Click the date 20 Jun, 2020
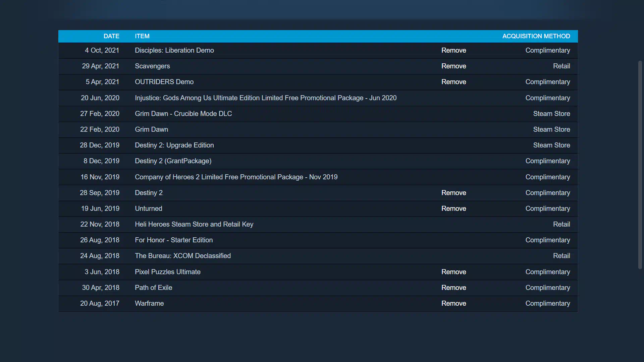 coord(100,98)
